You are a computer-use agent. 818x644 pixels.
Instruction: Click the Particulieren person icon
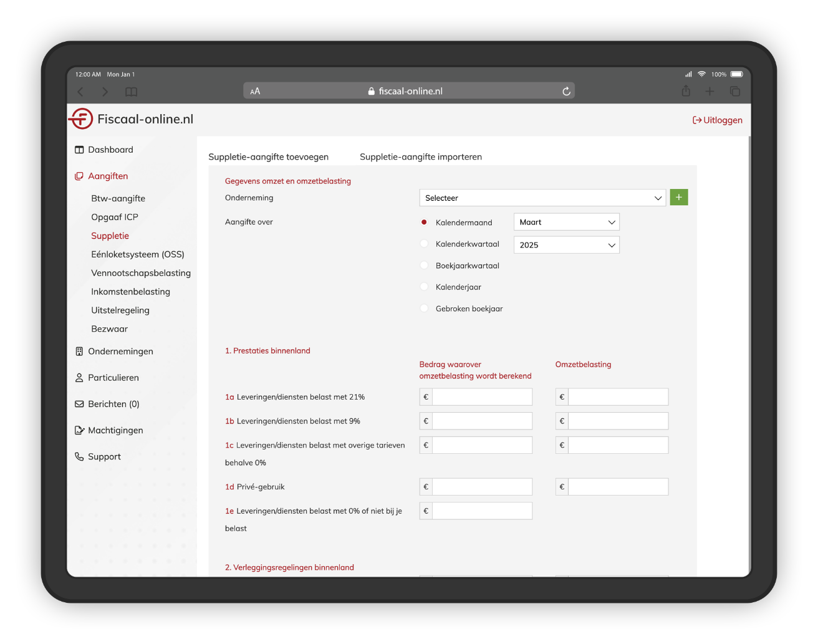[x=79, y=378]
